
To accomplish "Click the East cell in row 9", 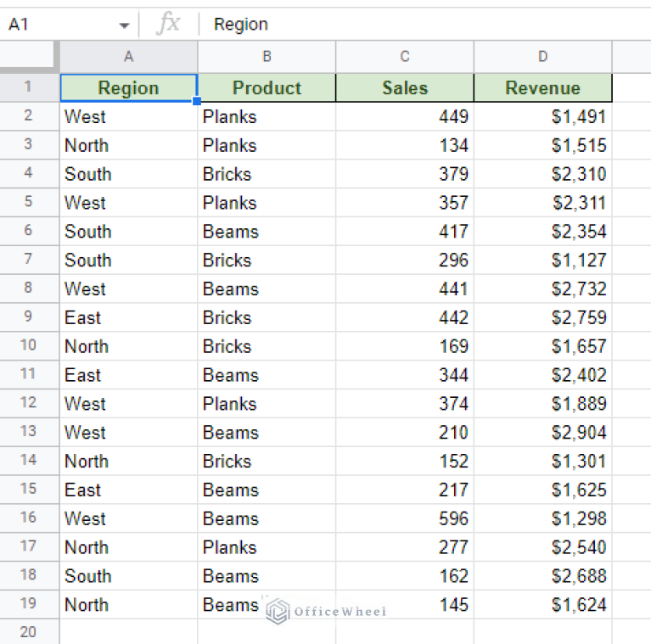I will tap(129, 317).
